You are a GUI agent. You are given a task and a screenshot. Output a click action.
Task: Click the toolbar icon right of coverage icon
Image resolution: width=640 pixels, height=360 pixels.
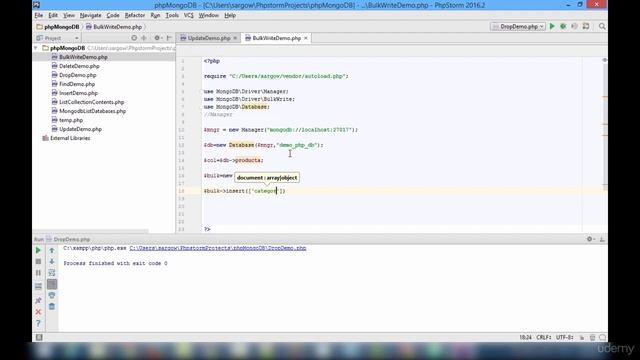(x=586, y=26)
